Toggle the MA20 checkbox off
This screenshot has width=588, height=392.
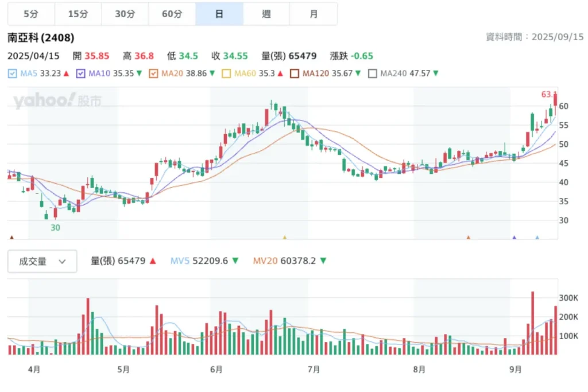click(153, 73)
